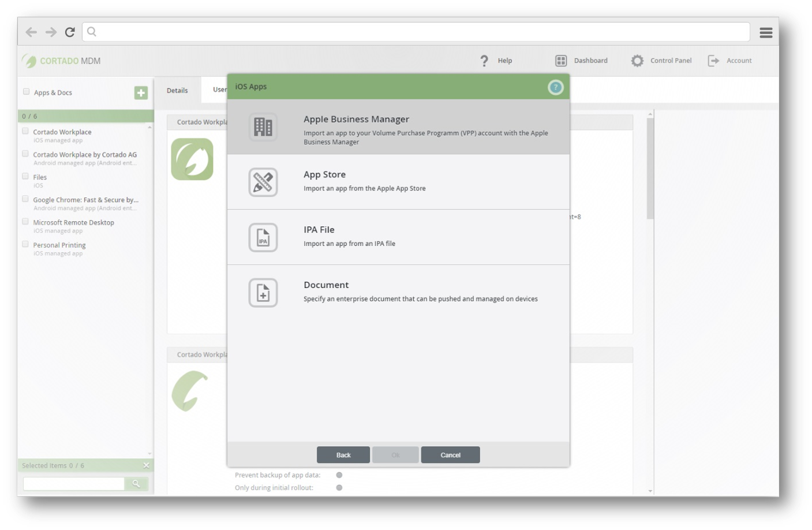The width and height of the screenshot is (812, 530).
Task: Open the browser hamburger menu
Action: pos(766,32)
